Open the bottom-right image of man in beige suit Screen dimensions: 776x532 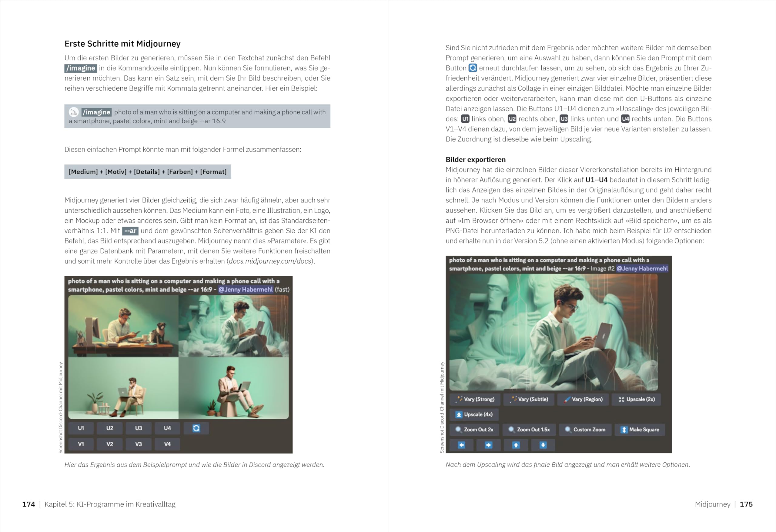pyautogui.click(x=234, y=388)
